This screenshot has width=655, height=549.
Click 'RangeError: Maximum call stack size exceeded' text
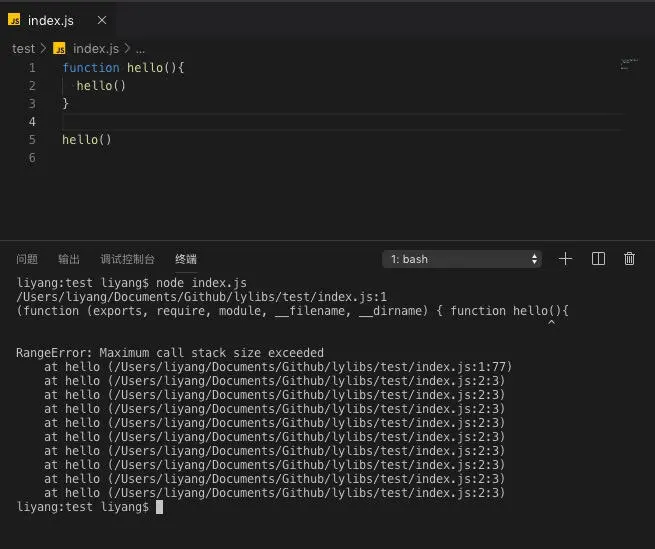pyautogui.click(x=170, y=353)
